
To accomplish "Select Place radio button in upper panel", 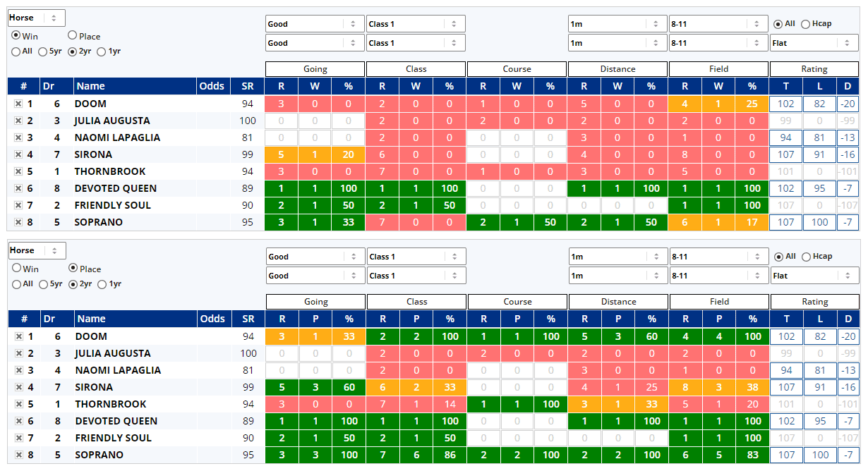I will pos(73,35).
